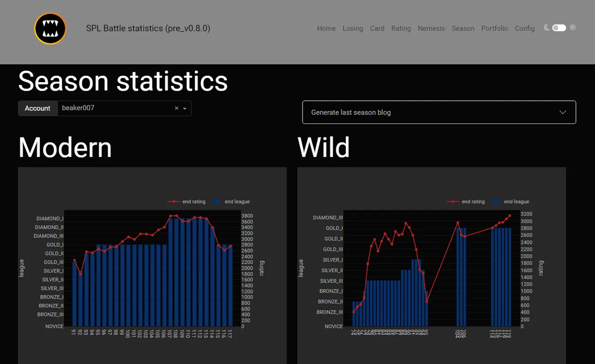Click the BRONZE_III label on Wild chart
The image size is (595, 364).
330,312
